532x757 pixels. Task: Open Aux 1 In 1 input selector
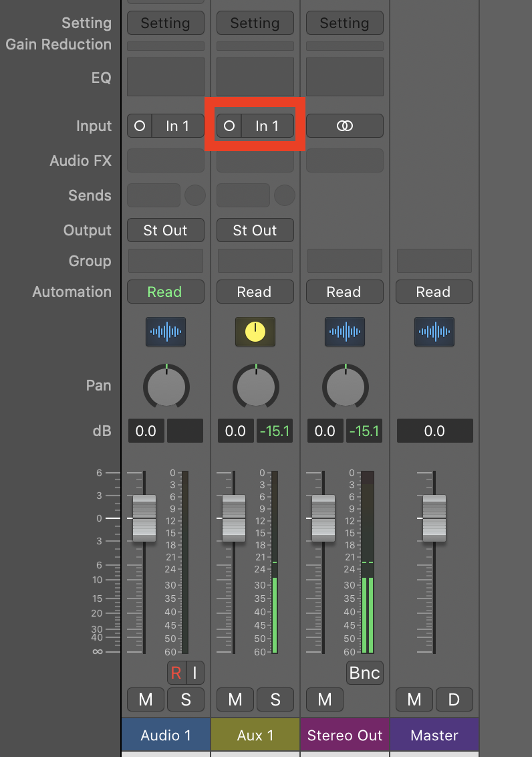click(267, 126)
